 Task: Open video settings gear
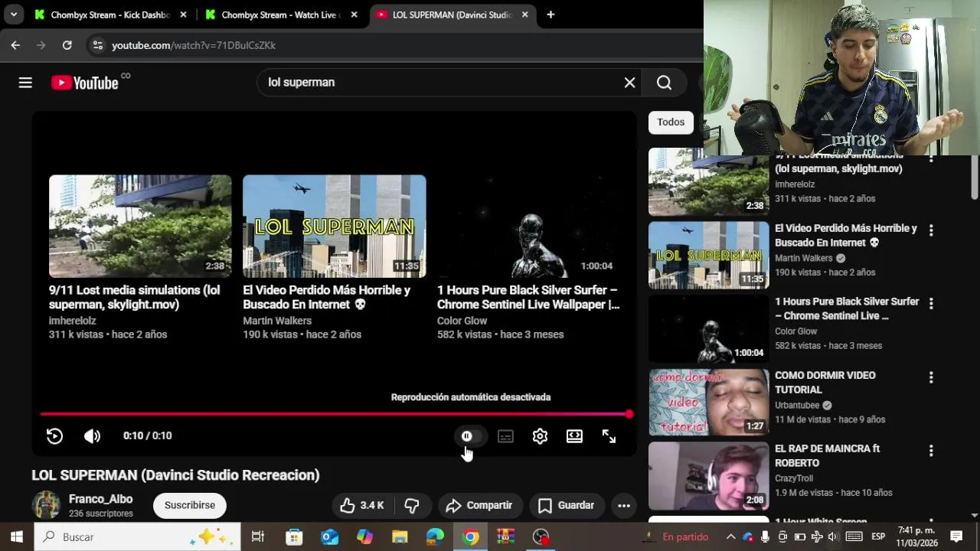click(540, 436)
